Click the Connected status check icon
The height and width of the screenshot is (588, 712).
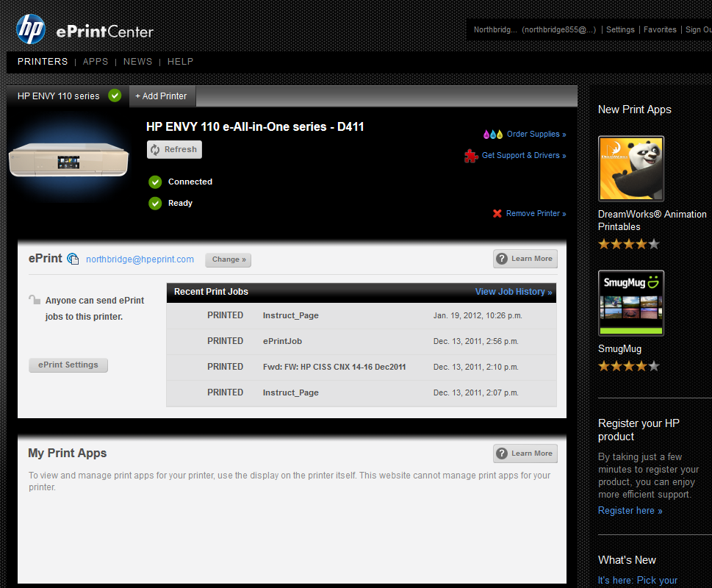[155, 182]
